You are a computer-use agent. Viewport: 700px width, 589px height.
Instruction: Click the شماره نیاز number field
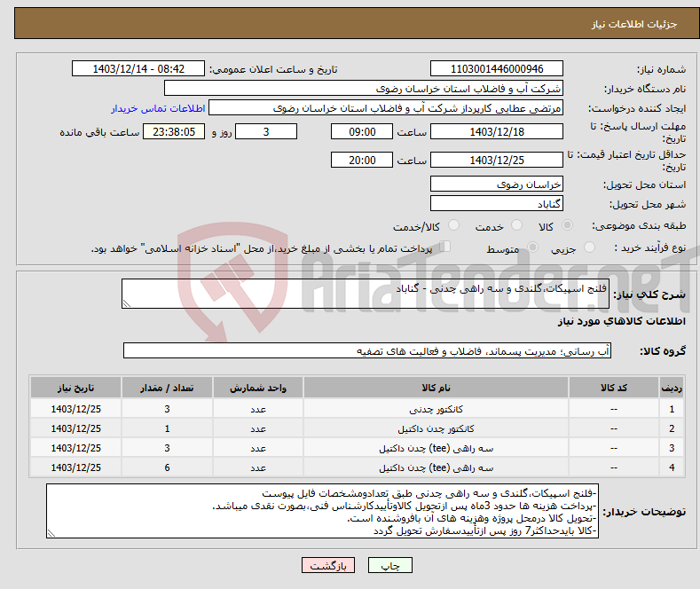coord(497,68)
